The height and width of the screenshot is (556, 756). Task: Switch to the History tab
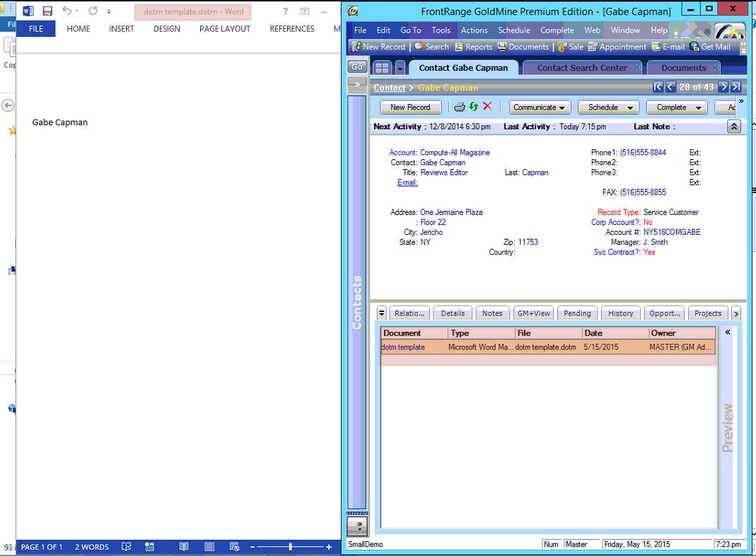point(621,313)
